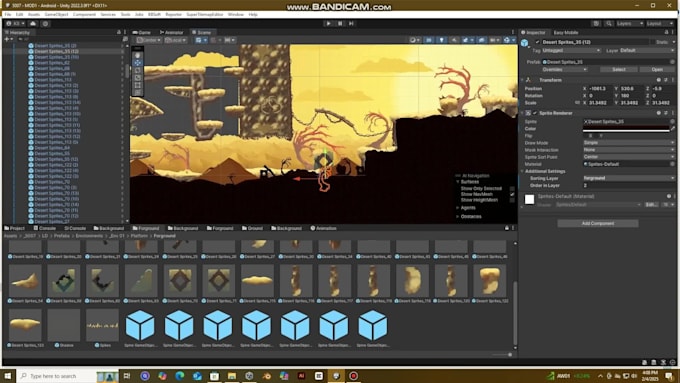Screen dimensions: 680x383
Task: Open the Layout dropdown at top right
Action: [660, 23]
